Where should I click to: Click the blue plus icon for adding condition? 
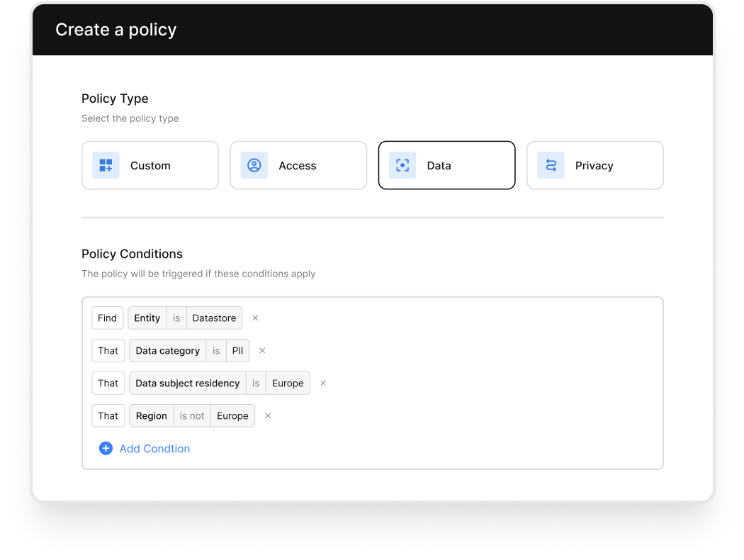pyautogui.click(x=106, y=449)
